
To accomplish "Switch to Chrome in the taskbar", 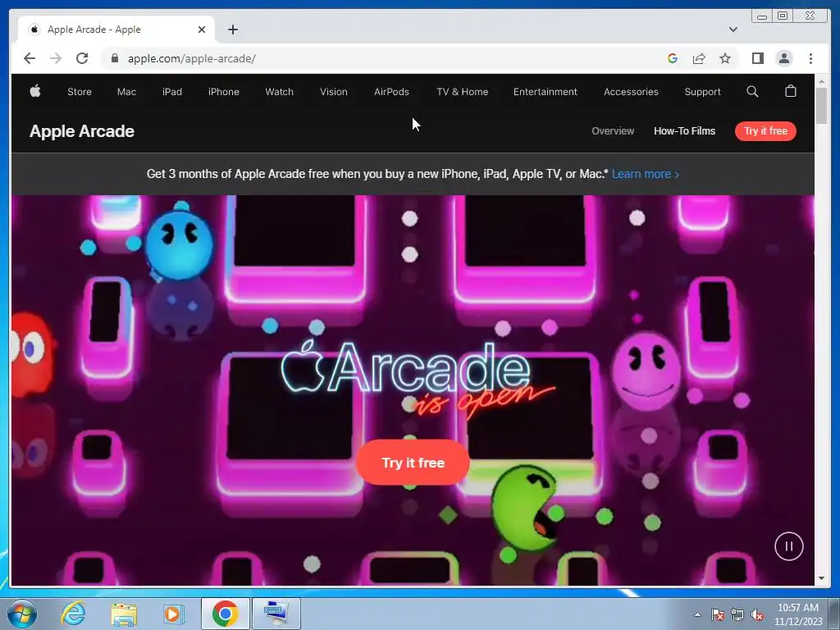I will pos(225,614).
